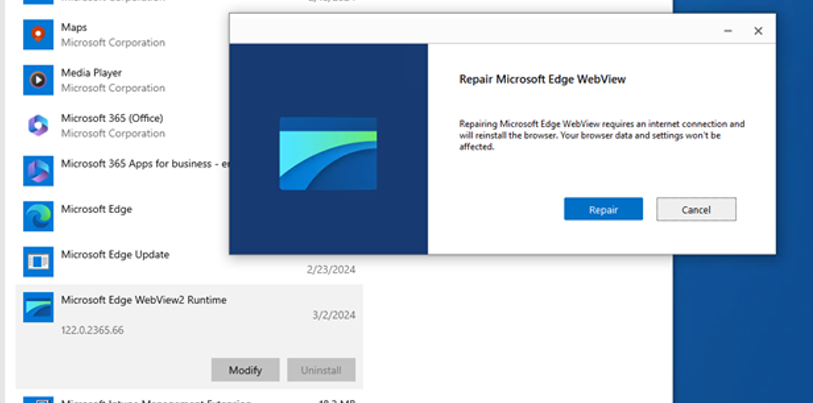Click 'Microsoft Corporation' under Microsoft 365 (Office)
This screenshot has width=813, height=403.
pyautogui.click(x=113, y=133)
